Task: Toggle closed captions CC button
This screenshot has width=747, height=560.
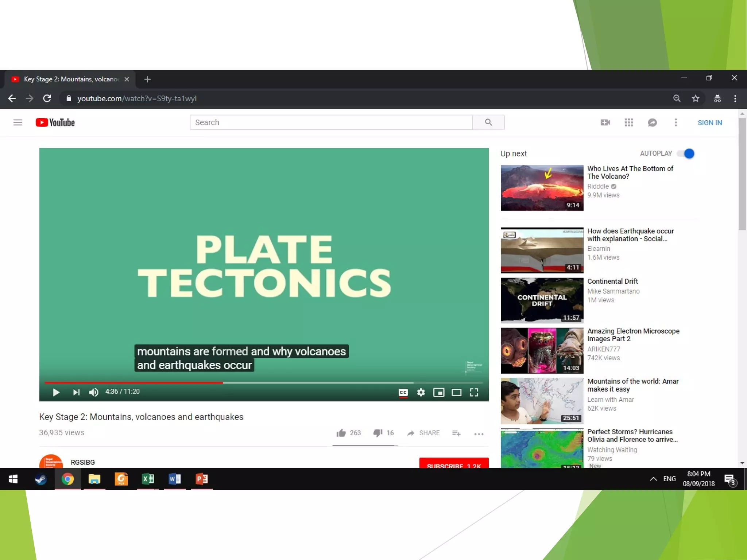Action: (x=403, y=392)
